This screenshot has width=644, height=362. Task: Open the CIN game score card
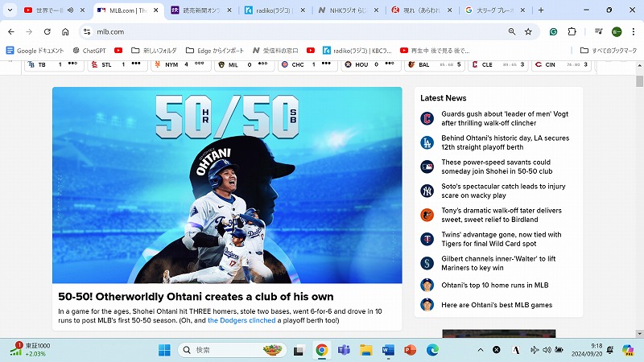561,65
